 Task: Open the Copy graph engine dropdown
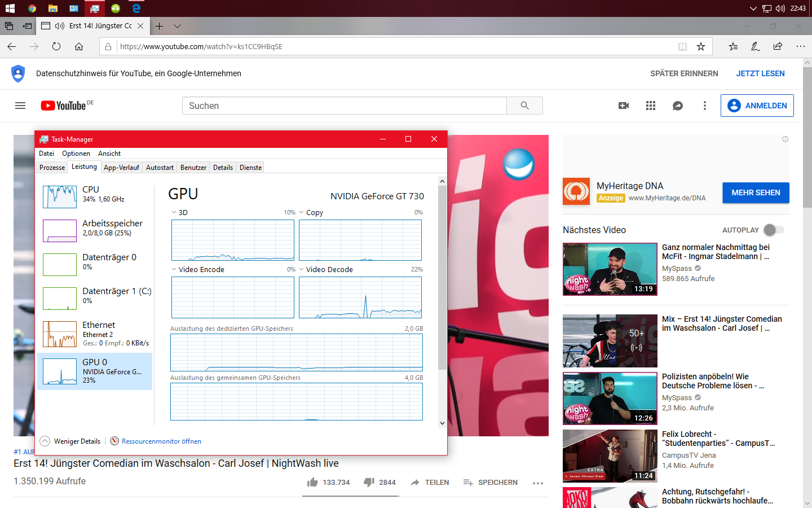coord(302,213)
